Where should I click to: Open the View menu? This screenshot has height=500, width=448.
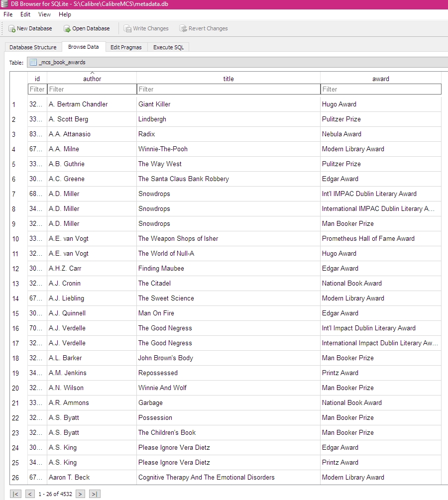coord(44,14)
